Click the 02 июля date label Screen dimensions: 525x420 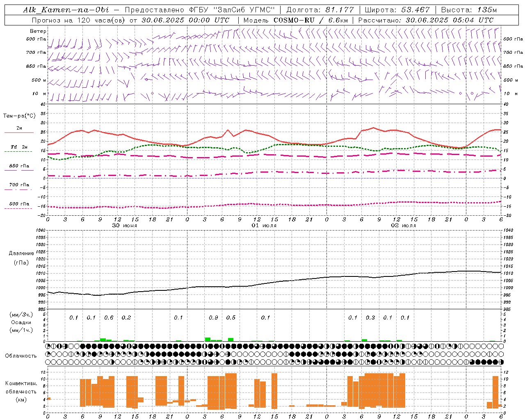pyautogui.click(x=404, y=226)
